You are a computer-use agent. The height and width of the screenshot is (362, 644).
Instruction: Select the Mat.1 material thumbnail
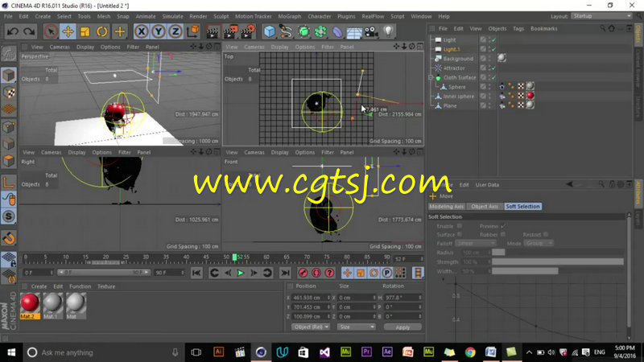pos(52,306)
